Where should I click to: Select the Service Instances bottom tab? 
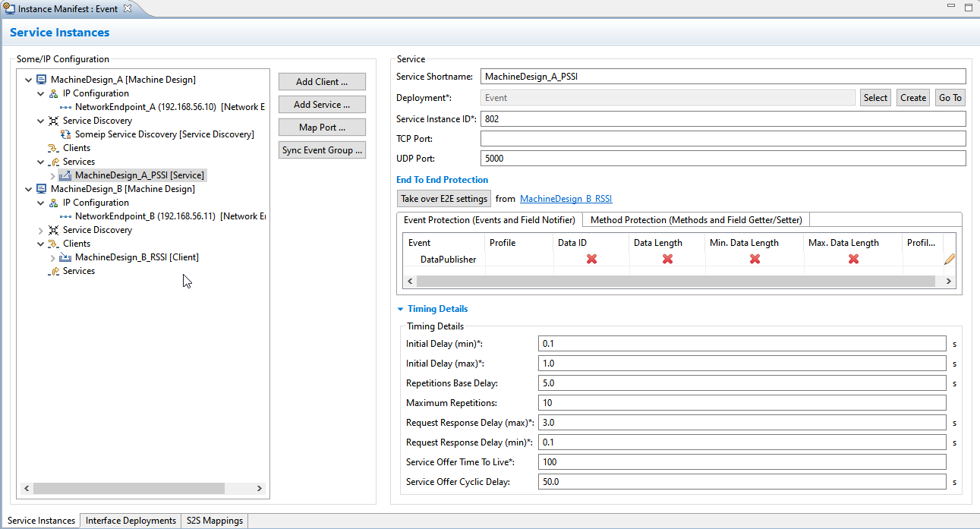pyautogui.click(x=41, y=521)
